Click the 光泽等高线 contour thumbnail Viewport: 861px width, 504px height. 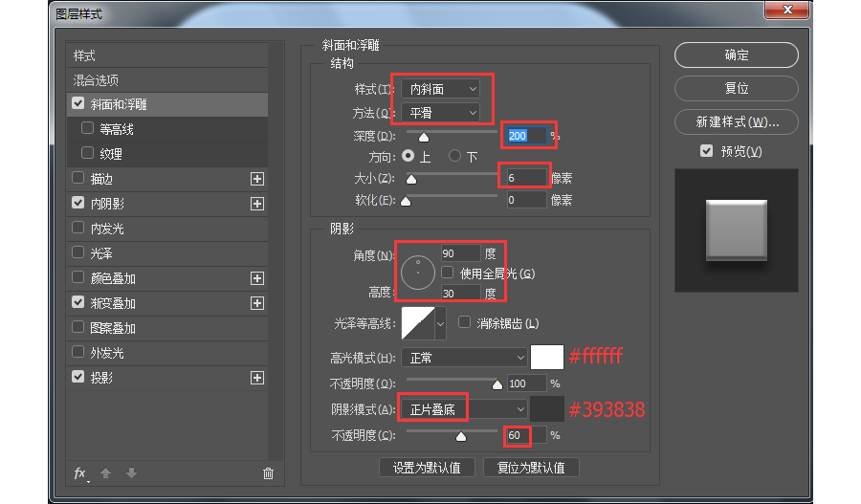coord(418,323)
